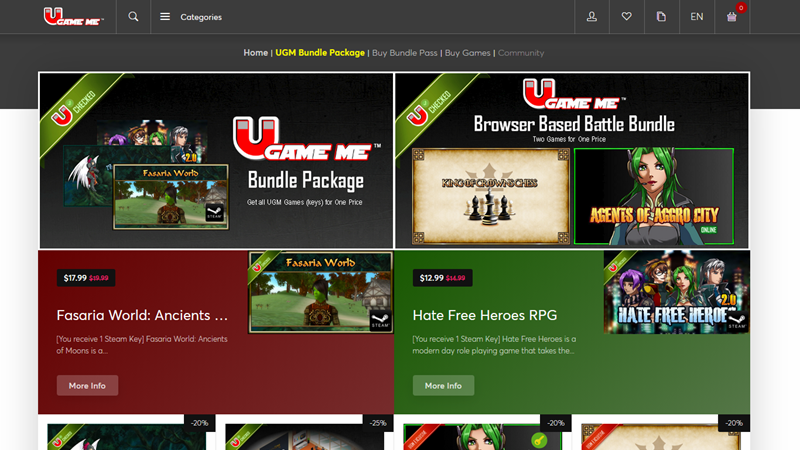The width and height of the screenshot is (800, 450).
Task: Click More Info for Hate Free Heroes
Action: [x=443, y=385]
